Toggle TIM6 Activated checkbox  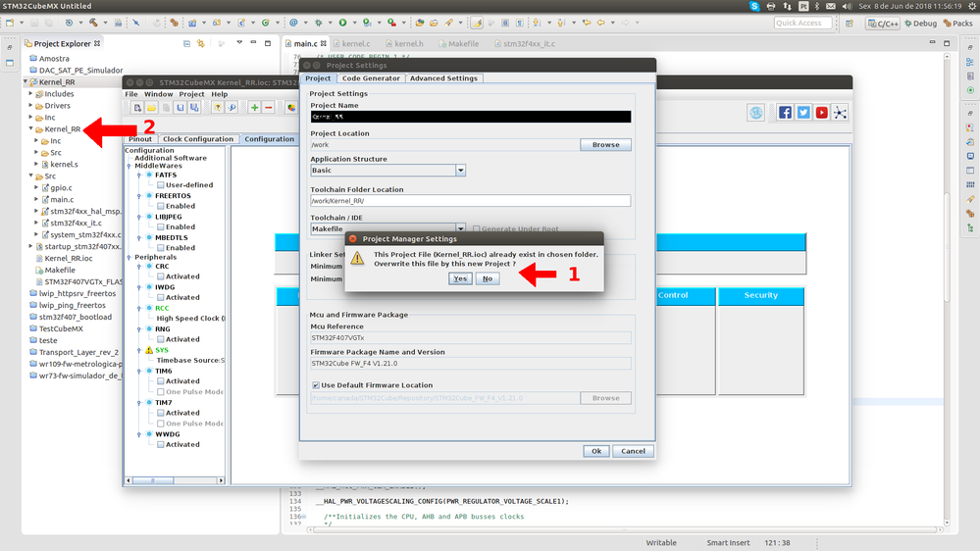tap(161, 381)
